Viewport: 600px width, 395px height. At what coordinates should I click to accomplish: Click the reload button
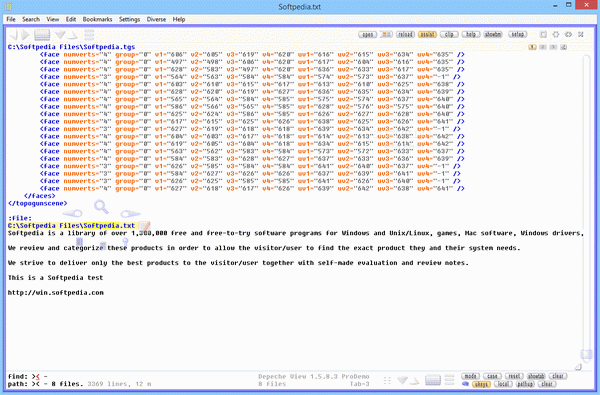click(x=405, y=34)
